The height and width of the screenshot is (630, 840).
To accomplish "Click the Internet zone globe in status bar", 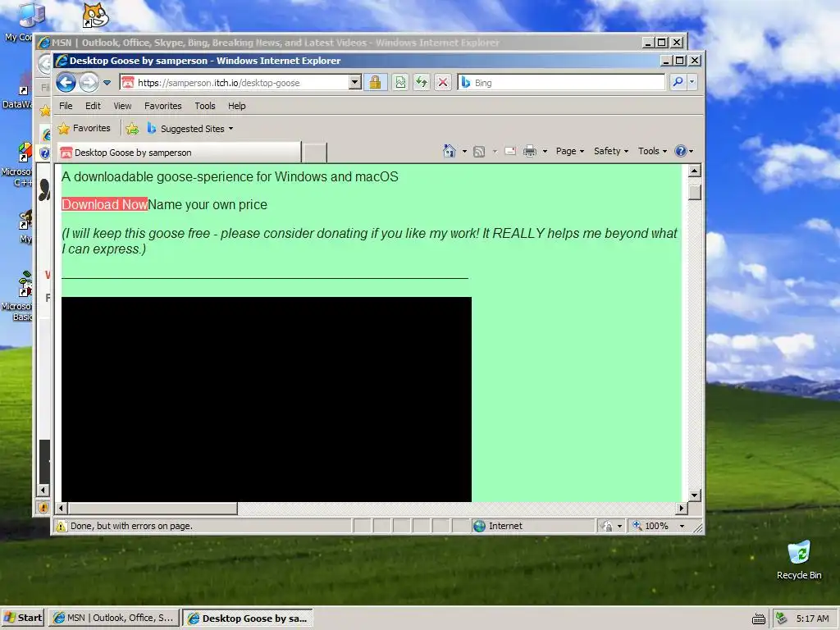I will (479, 526).
